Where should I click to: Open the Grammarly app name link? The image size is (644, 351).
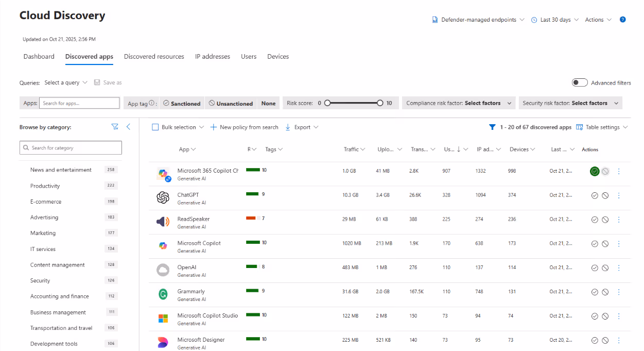coord(191,291)
